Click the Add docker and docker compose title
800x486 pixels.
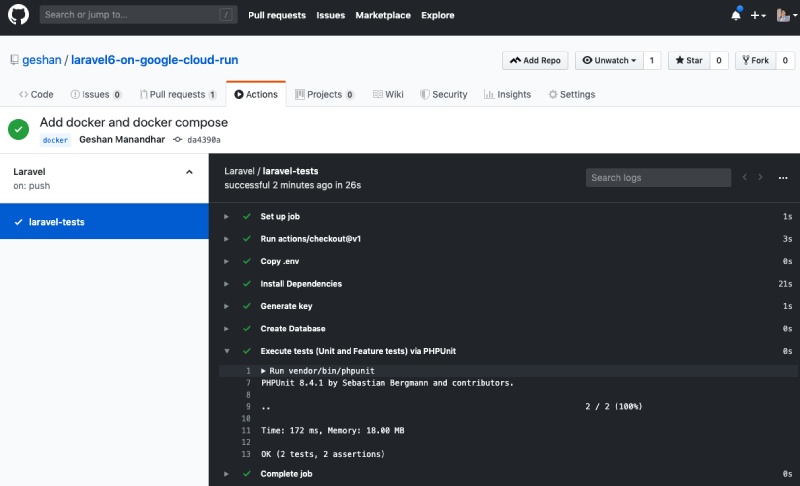point(134,122)
